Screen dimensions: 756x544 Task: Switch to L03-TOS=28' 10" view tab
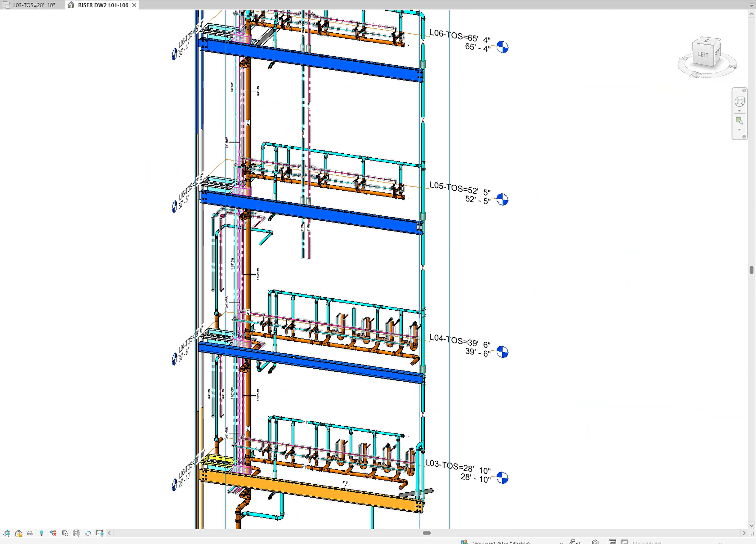click(x=33, y=5)
